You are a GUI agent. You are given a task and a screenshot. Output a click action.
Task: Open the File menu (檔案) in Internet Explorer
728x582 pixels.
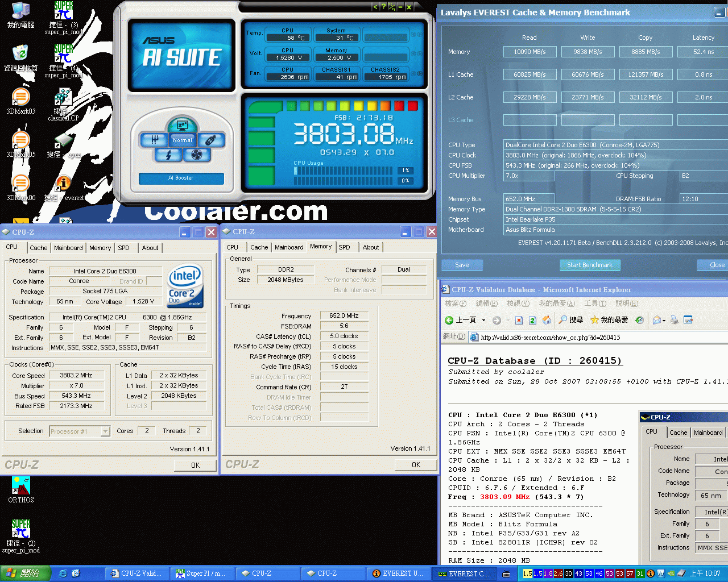456,304
